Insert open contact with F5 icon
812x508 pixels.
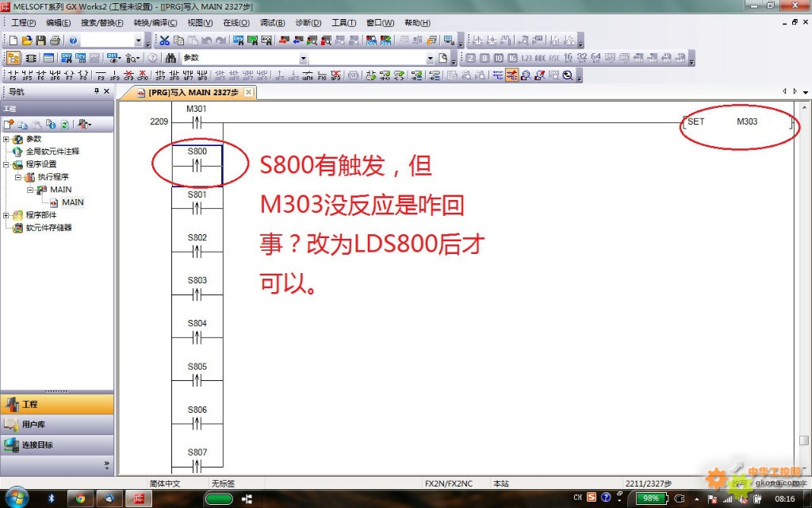click(x=13, y=76)
